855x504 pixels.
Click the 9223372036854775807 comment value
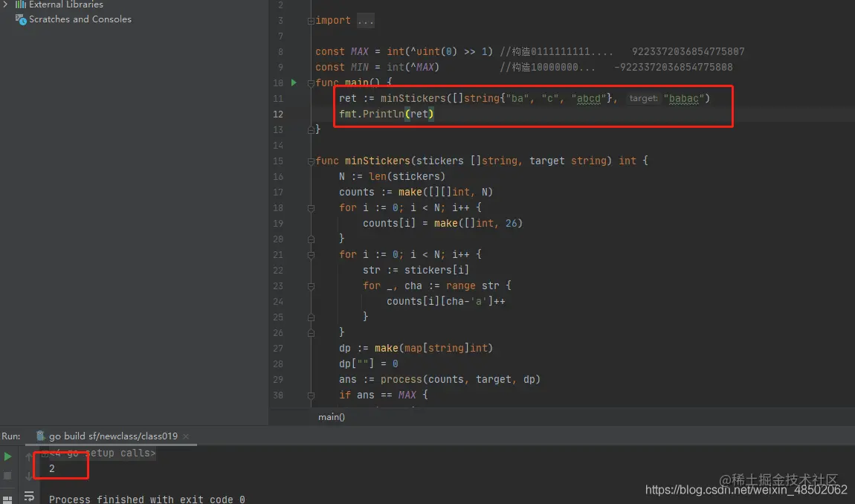688,51
